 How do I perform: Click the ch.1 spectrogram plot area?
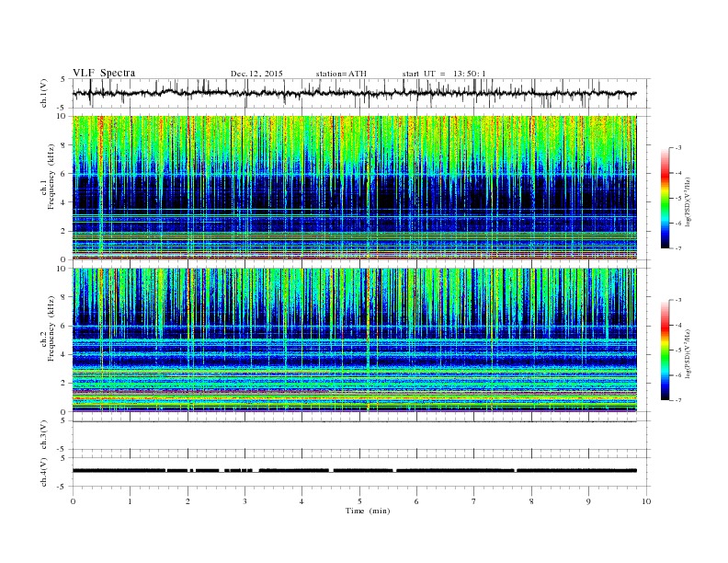[x=355, y=187]
